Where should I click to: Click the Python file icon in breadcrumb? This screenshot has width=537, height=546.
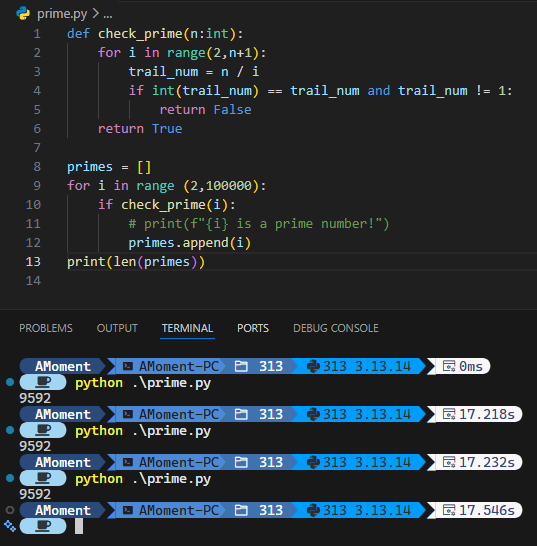[x=23, y=14]
